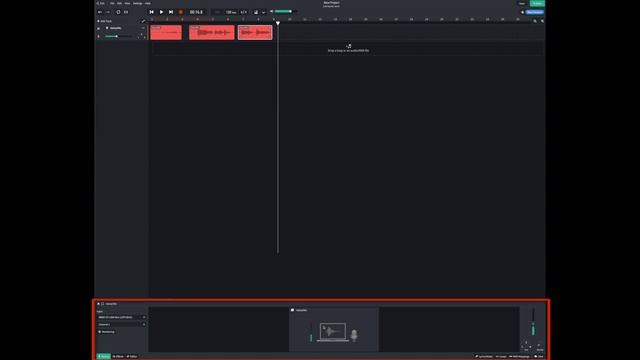Click the undo arrow icon
The width and height of the screenshot is (640, 360).
coord(100,12)
